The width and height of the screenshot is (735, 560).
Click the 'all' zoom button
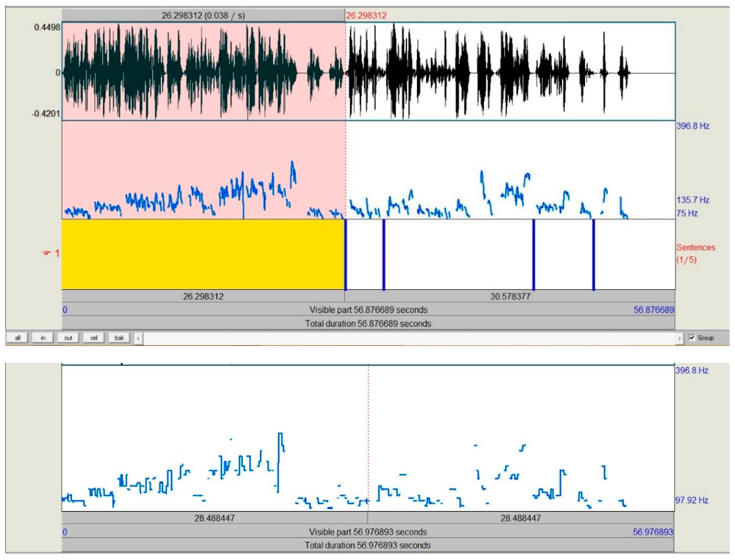17,338
